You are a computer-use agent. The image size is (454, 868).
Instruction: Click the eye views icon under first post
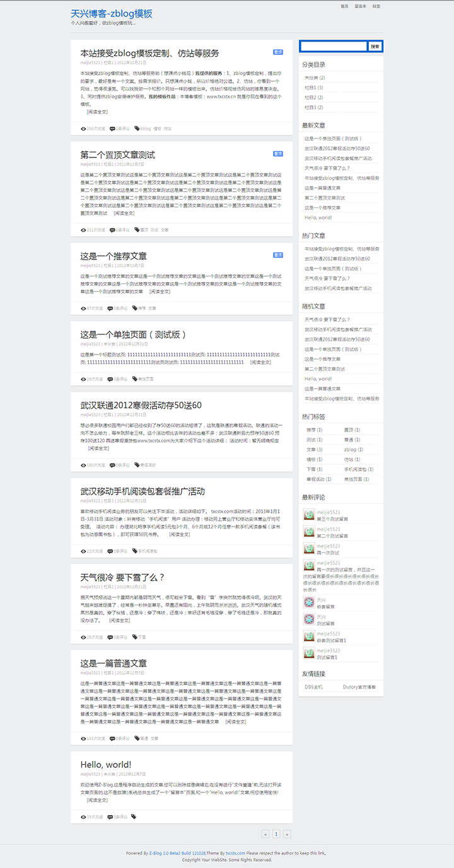coord(83,128)
